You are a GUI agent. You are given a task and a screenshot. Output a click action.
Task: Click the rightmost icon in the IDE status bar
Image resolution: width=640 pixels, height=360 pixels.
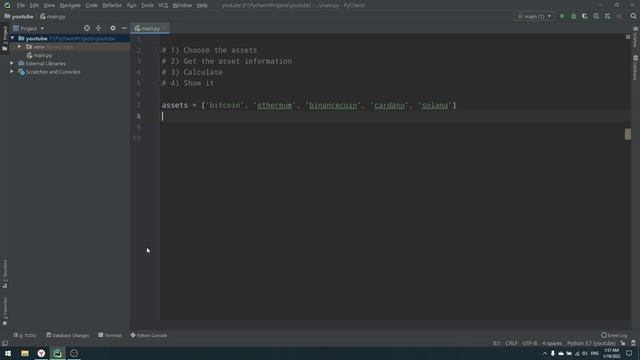tap(633, 343)
